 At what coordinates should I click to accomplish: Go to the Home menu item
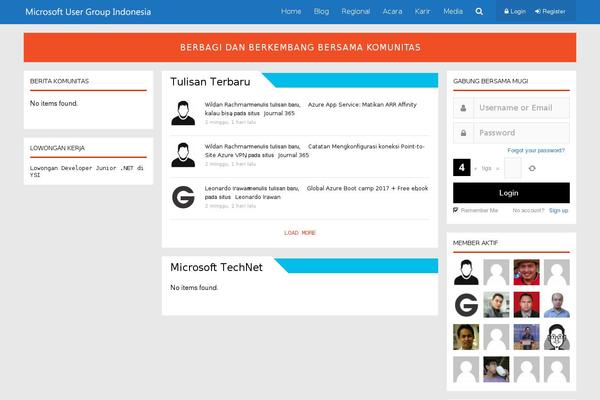[x=291, y=11]
